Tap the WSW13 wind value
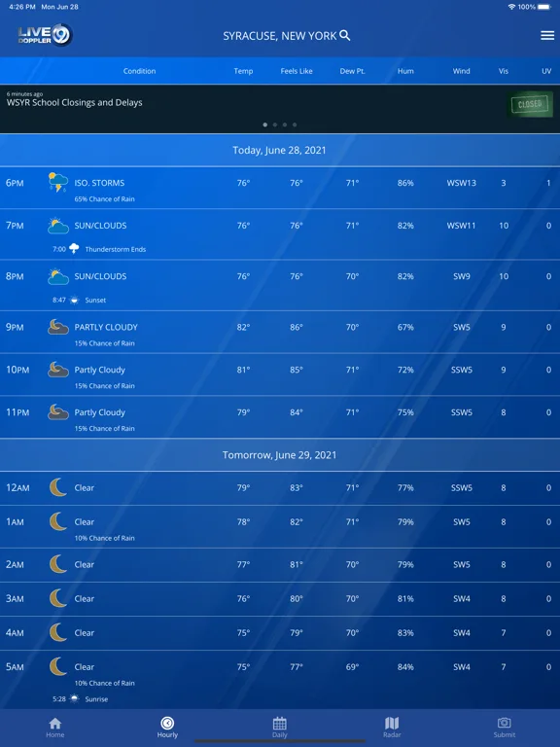560x747 pixels. click(x=462, y=183)
